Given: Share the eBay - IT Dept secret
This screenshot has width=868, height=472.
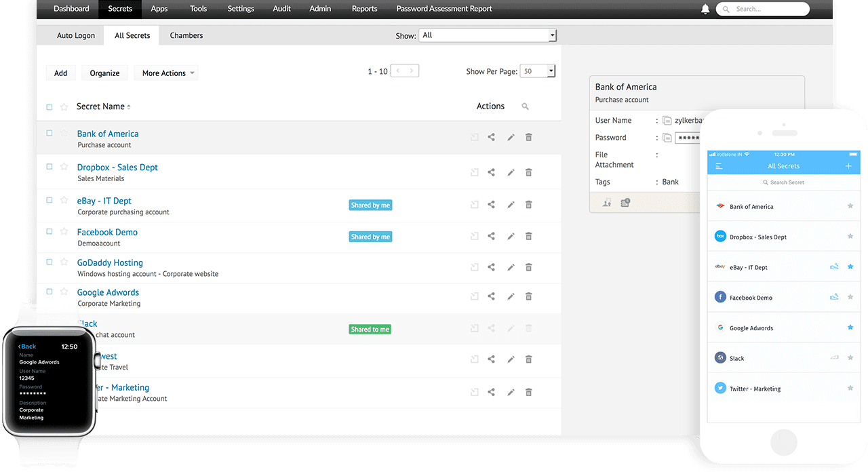Looking at the screenshot, I should pos(491,204).
